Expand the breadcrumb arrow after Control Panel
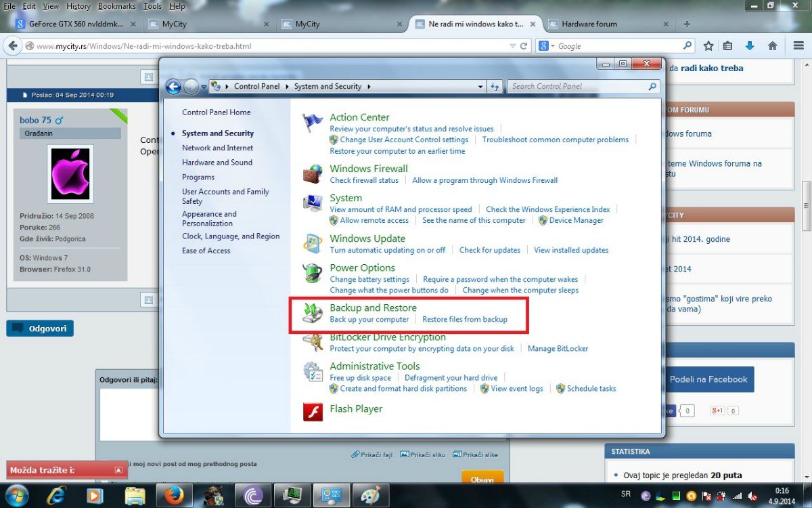Image resolution: width=812 pixels, height=508 pixels. click(x=287, y=87)
